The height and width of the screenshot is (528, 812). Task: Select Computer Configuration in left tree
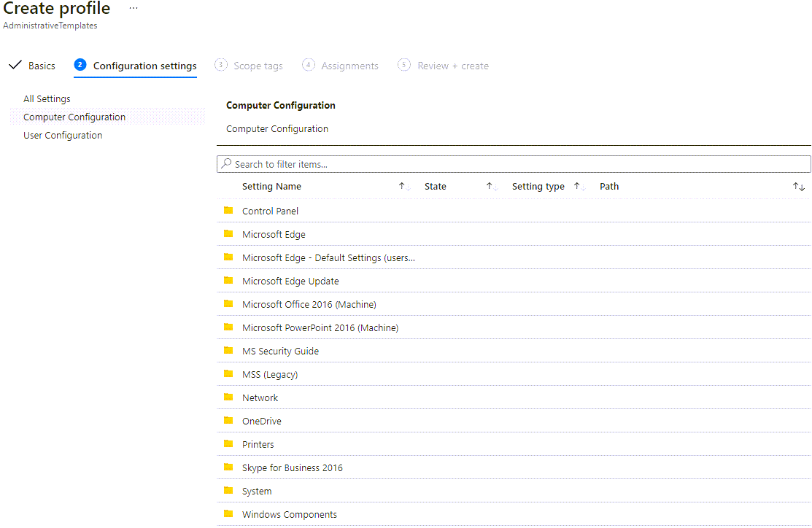74,117
